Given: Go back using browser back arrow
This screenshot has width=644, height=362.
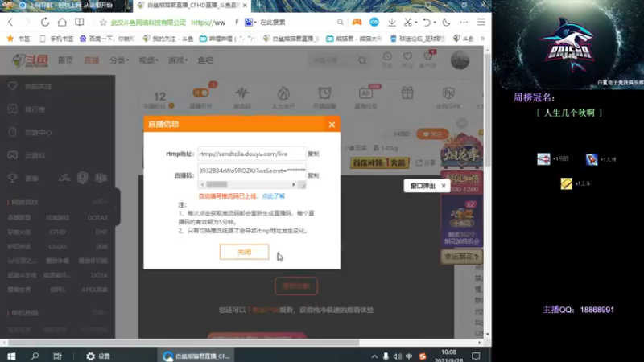Looking at the screenshot, I should pyautogui.click(x=10, y=23).
